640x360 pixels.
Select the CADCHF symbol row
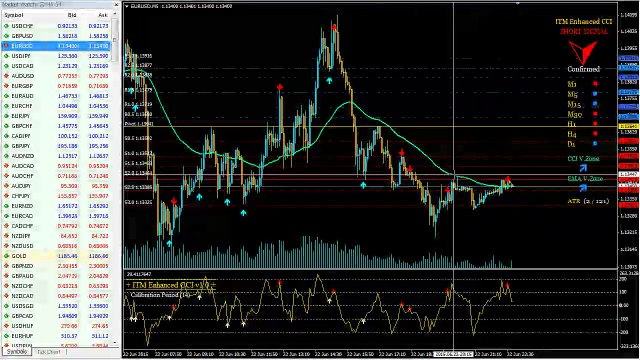pyautogui.click(x=56, y=226)
